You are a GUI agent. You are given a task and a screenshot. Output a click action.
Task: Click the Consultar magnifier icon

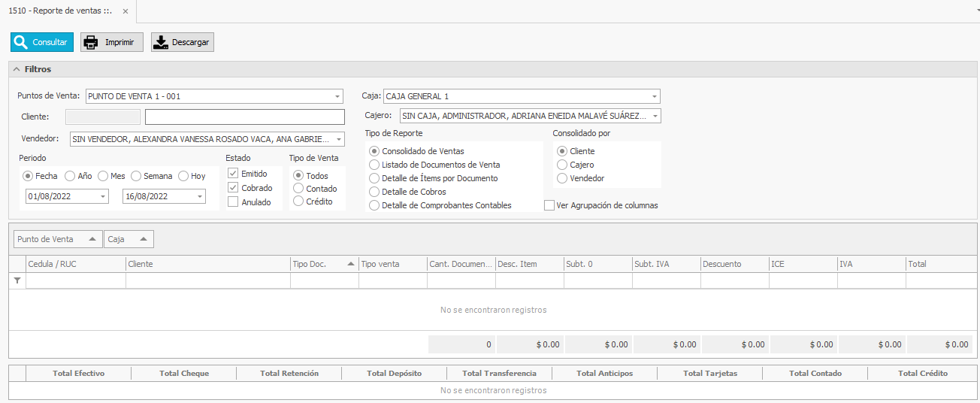click(x=21, y=42)
